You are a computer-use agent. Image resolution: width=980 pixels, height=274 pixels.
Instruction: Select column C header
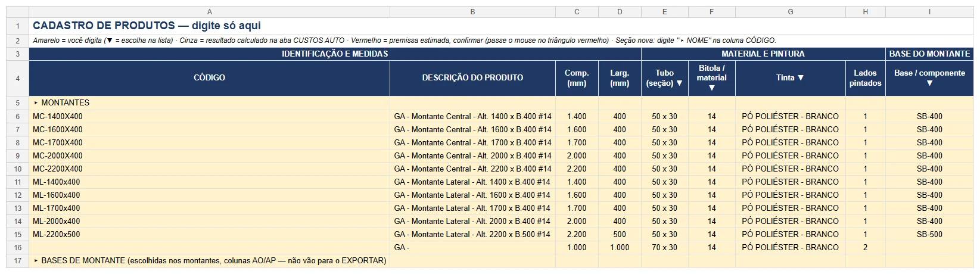point(577,12)
